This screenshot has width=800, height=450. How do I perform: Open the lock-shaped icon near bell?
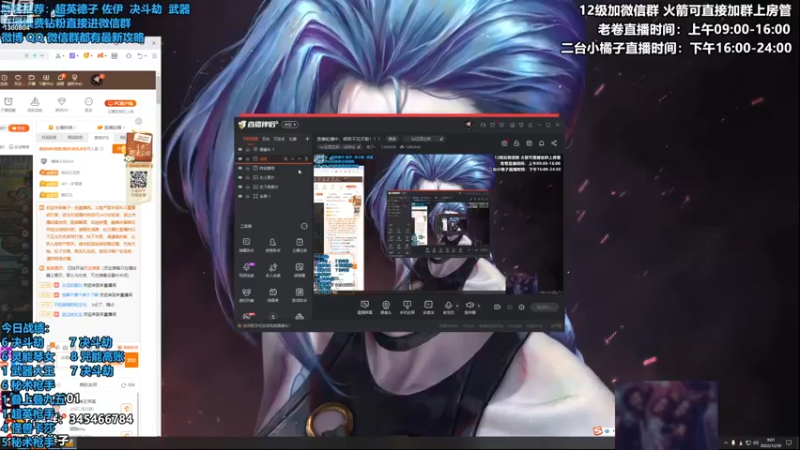[516, 143]
